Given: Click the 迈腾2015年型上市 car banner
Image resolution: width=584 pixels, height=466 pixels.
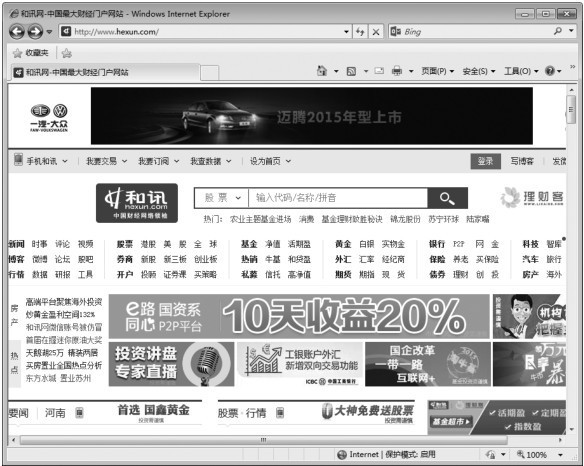Looking at the screenshot, I should click(x=312, y=116).
